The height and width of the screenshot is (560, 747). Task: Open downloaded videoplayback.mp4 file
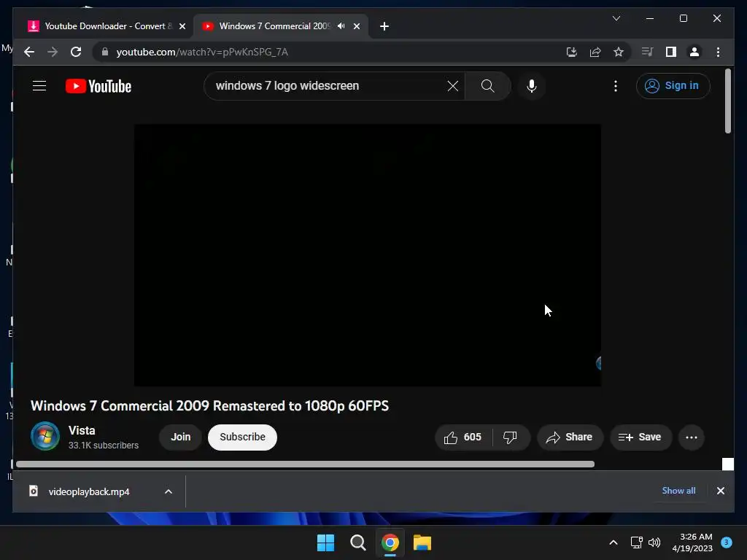click(88, 491)
